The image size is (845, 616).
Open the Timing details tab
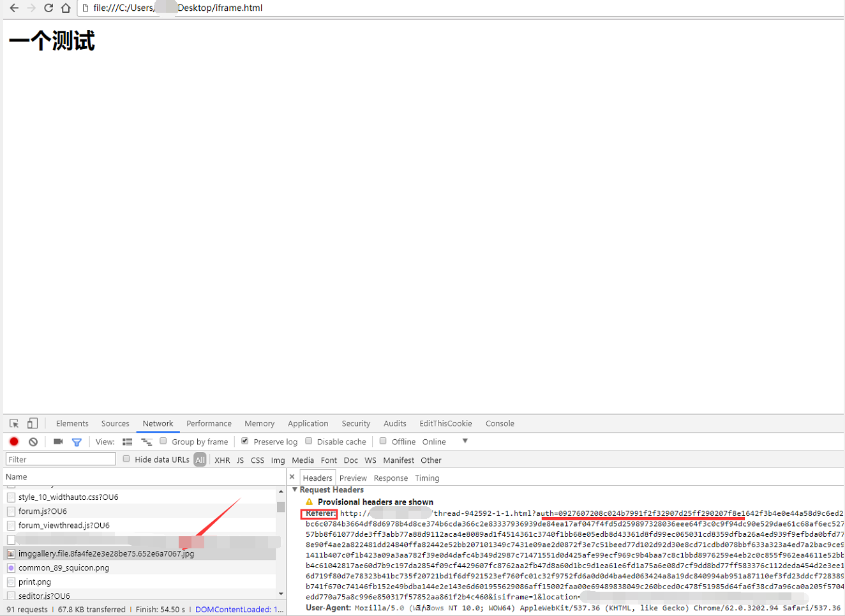(x=427, y=477)
